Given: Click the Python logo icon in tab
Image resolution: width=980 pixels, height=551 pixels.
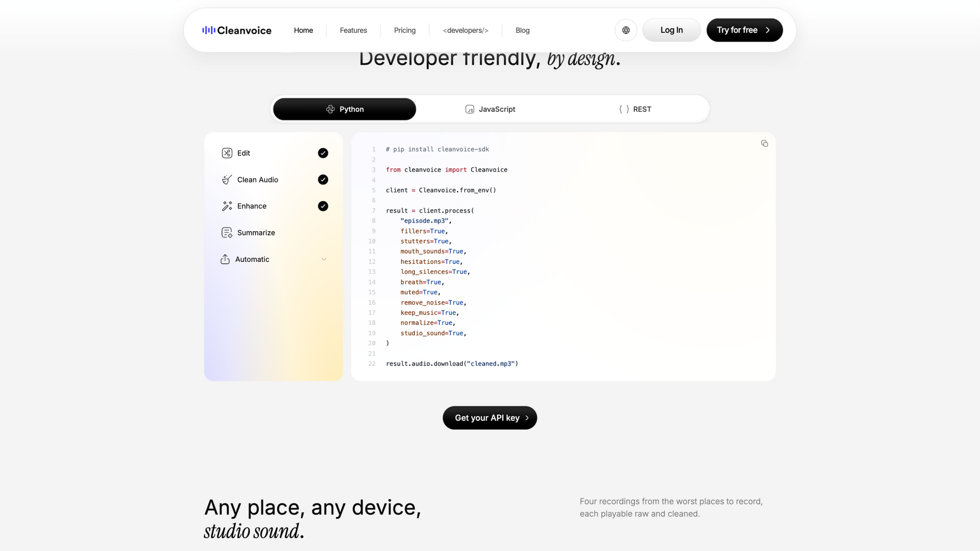Looking at the screenshot, I should 330,109.
